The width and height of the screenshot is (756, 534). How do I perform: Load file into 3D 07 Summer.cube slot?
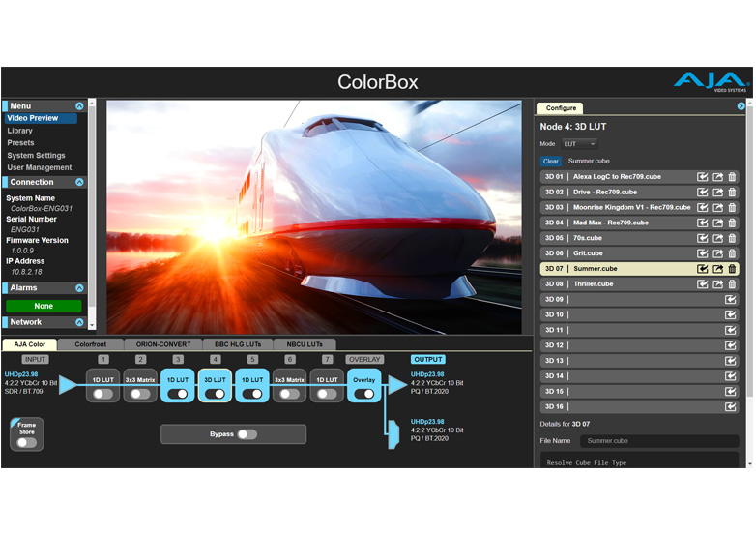703,269
